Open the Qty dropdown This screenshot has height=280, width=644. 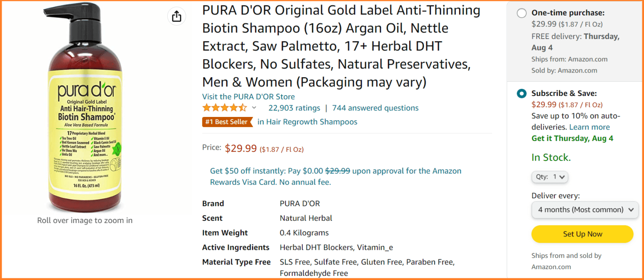pyautogui.click(x=550, y=177)
